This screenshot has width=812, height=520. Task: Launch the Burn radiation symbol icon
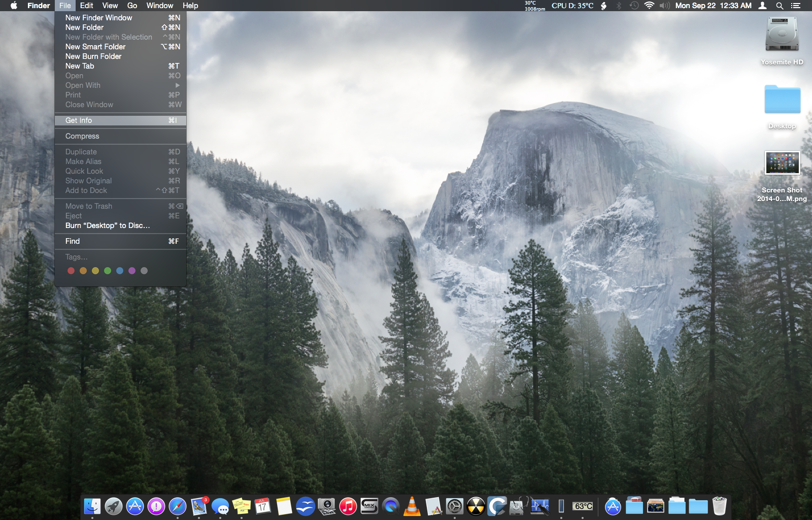pos(476,506)
